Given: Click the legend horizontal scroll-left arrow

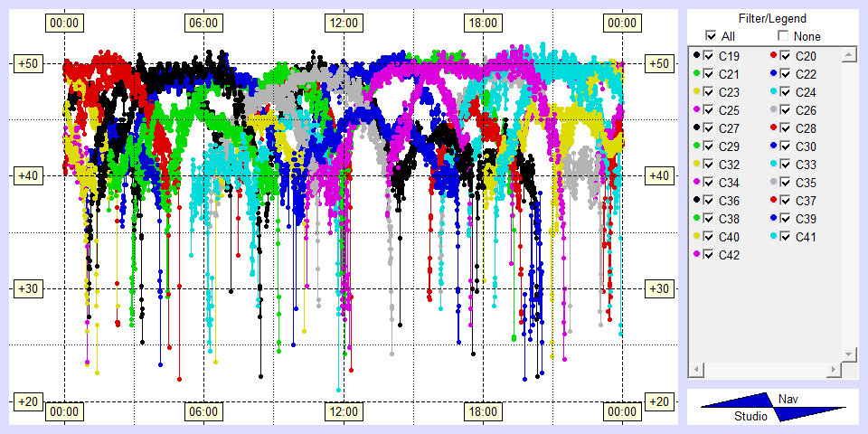Looking at the screenshot, I should tap(695, 371).
